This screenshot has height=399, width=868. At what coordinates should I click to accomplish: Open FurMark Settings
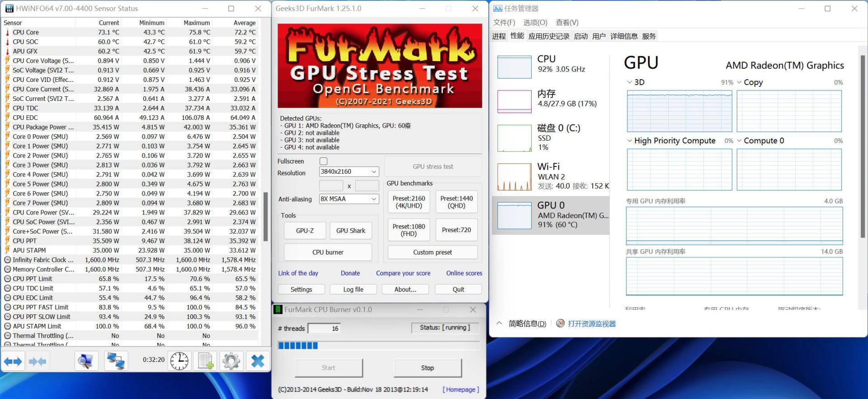[x=301, y=290]
